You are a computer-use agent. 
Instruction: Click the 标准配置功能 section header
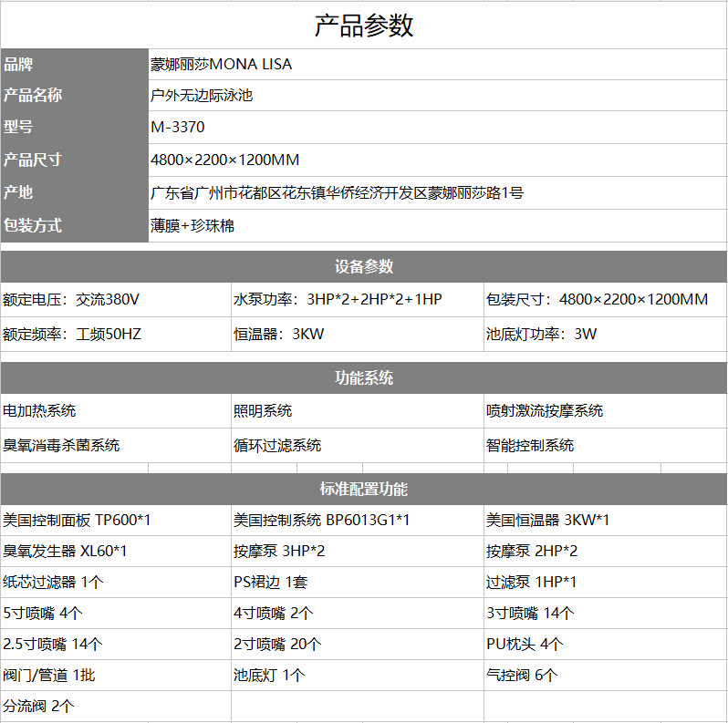pyautogui.click(x=364, y=489)
